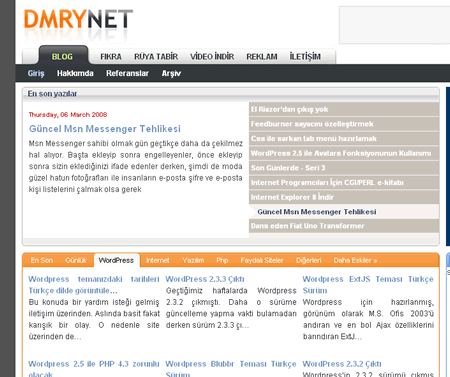Image resolution: width=450 pixels, height=377 pixels.
Task: Open VİDEO İNDİR page
Action: click(x=212, y=57)
